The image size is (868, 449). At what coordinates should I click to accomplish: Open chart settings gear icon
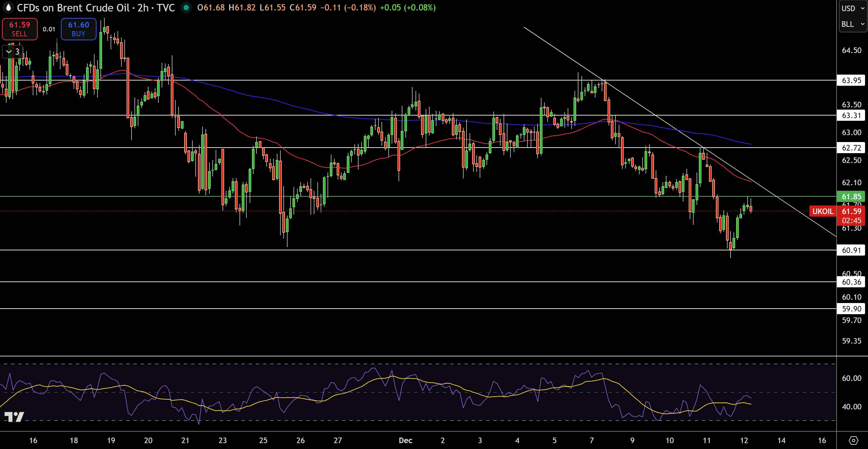(x=853, y=440)
